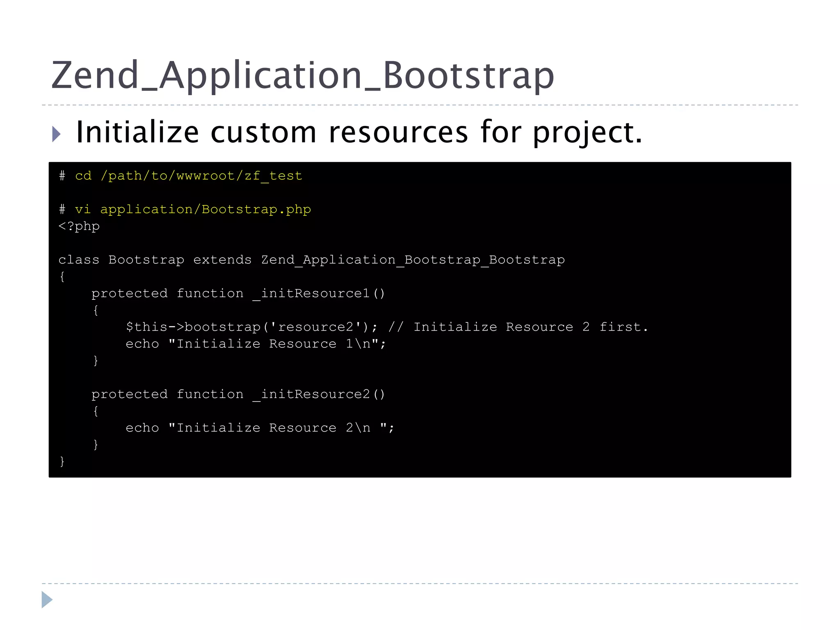
Task: Click the 'echo "Initialize Resource 2\n "' line
Action: click(x=260, y=428)
